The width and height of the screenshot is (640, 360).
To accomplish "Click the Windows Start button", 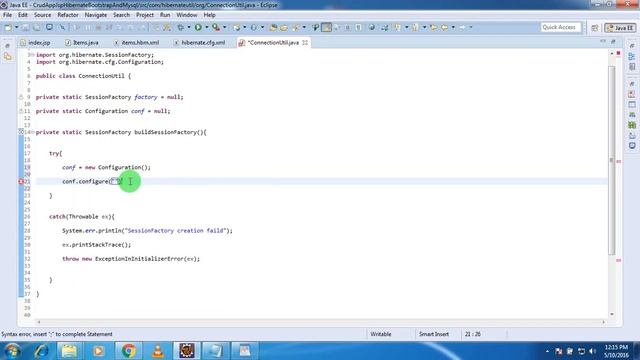I will (12, 351).
